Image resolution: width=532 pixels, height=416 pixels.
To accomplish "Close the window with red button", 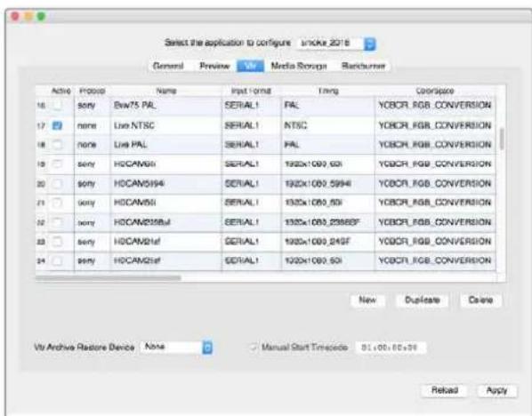I will click(15, 16).
